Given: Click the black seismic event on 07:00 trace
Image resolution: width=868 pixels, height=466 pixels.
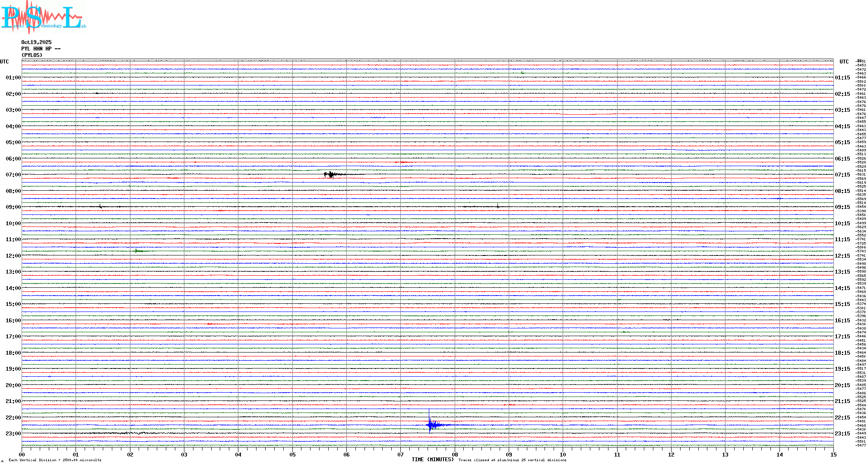Looking at the screenshot, I should pyautogui.click(x=332, y=174).
